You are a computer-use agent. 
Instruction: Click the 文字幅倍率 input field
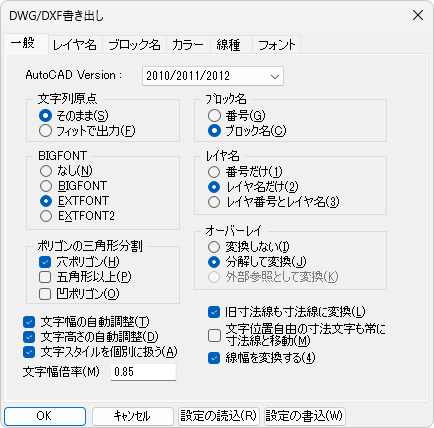(x=143, y=372)
